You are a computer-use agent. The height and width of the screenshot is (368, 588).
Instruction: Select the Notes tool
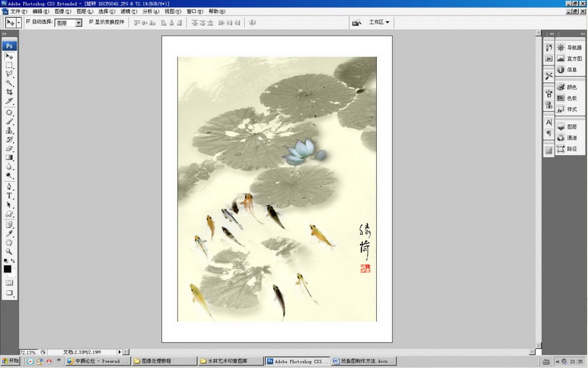tap(9, 225)
